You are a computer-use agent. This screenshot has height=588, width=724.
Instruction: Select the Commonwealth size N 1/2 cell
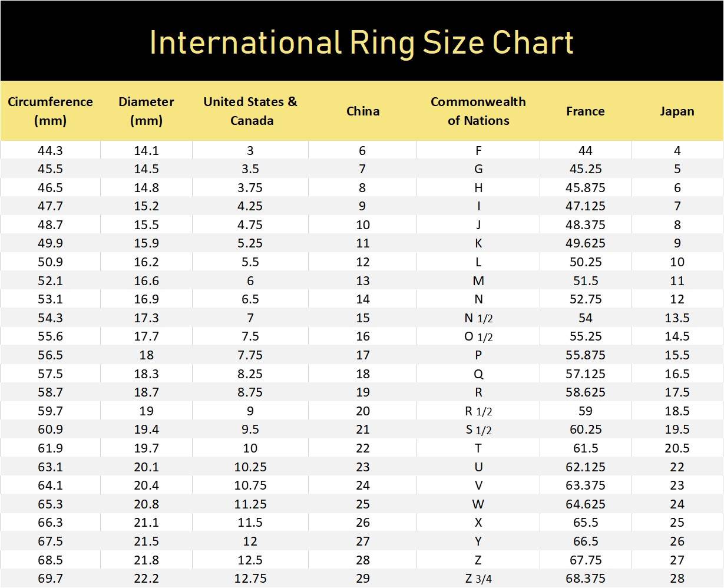tap(478, 318)
